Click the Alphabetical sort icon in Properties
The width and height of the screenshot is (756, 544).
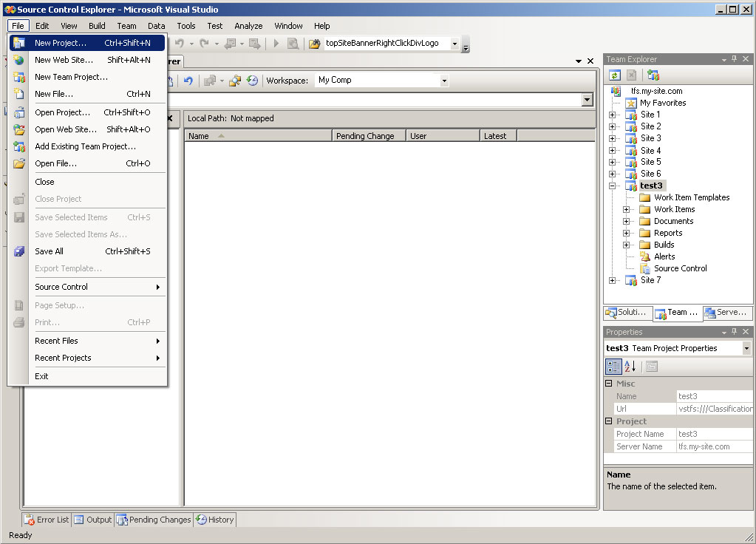pyautogui.click(x=630, y=367)
